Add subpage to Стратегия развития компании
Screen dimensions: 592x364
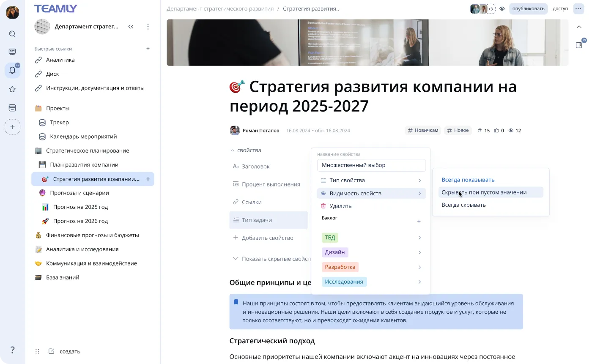tap(148, 179)
